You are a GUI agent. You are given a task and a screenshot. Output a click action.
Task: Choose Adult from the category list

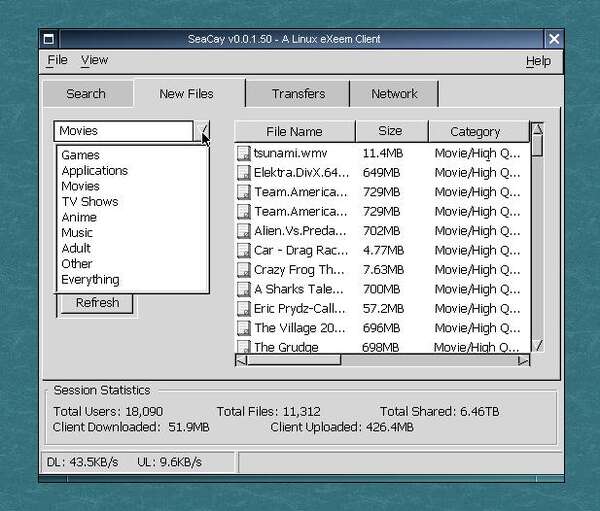(x=76, y=248)
